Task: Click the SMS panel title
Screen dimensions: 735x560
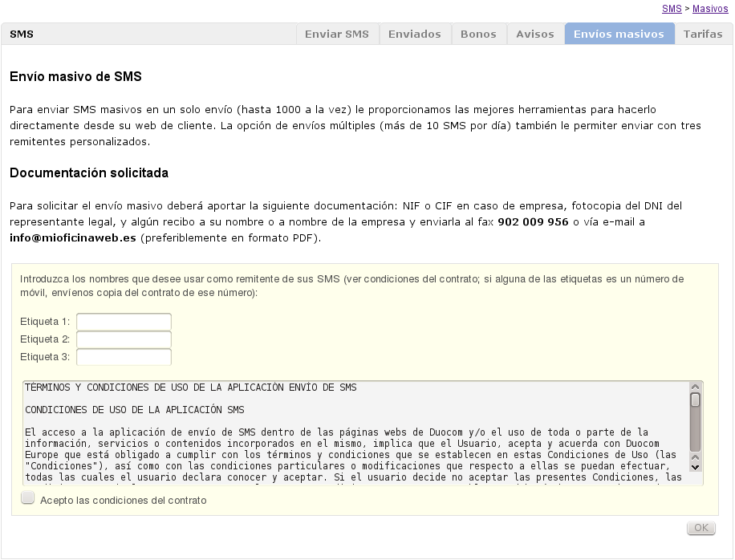Action: (22, 34)
